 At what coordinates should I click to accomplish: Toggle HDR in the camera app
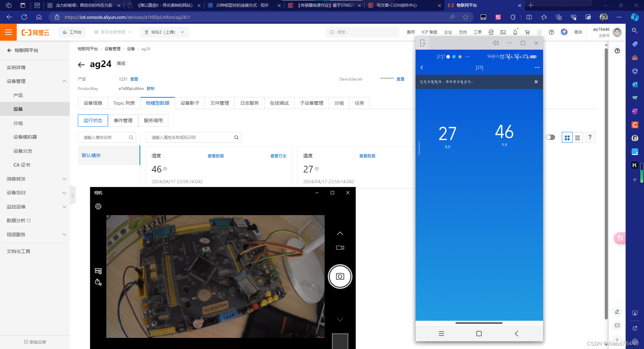pyautogui.click(x=98, y=271)
